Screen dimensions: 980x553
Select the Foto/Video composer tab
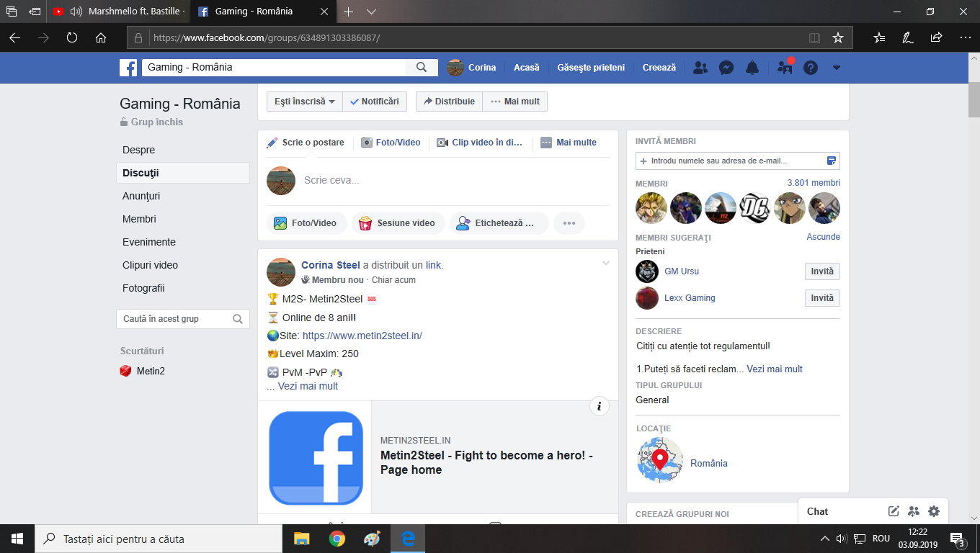[x=391, y=143]
